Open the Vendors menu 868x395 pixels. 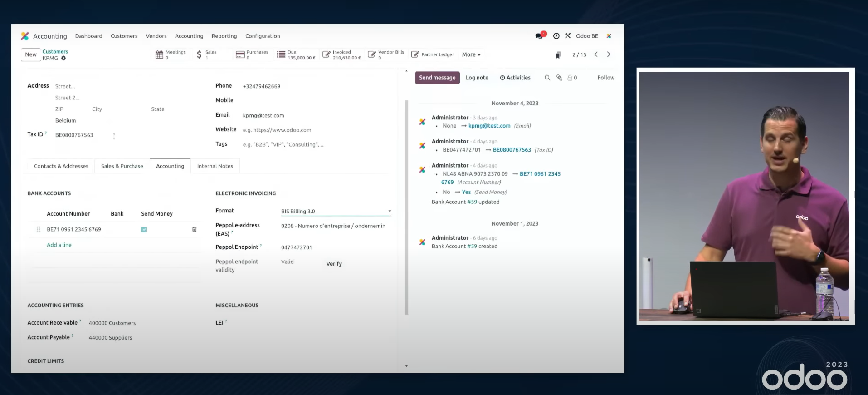pos(156,36)
